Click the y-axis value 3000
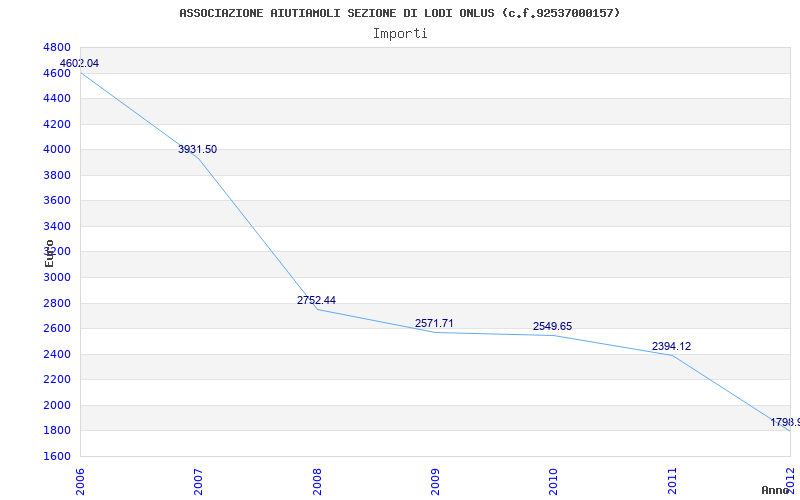 click(x=57, y=278)
